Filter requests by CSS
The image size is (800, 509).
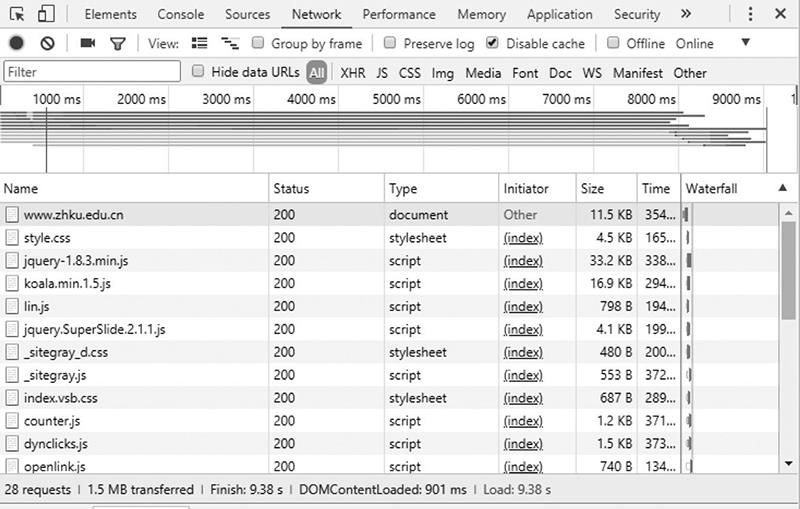(x=410, y=73)
